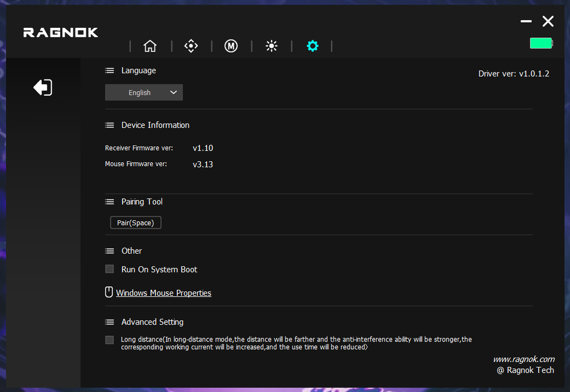The height and width of the screenshot is (392, 570).
Task: Click the receiver firmware value v1.10
Action: [203, 148]
